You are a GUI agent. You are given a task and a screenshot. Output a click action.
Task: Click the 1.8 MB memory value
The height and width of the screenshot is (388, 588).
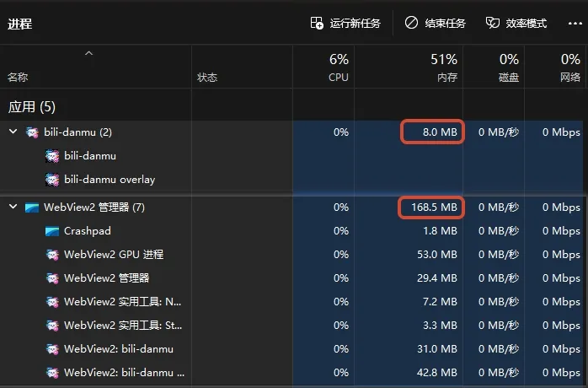[x=440, y=231]
